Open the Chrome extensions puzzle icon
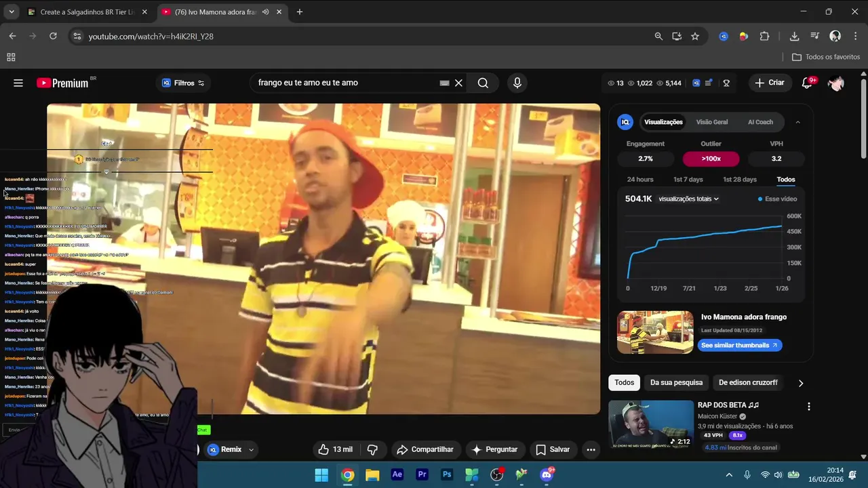The height and width of the screenshot is (488, 868). 765,36
